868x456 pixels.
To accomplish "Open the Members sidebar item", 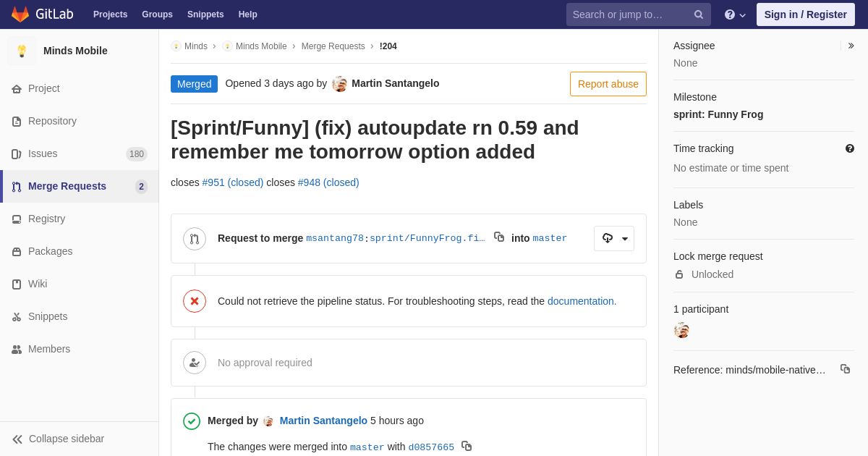I will point(80,350).
